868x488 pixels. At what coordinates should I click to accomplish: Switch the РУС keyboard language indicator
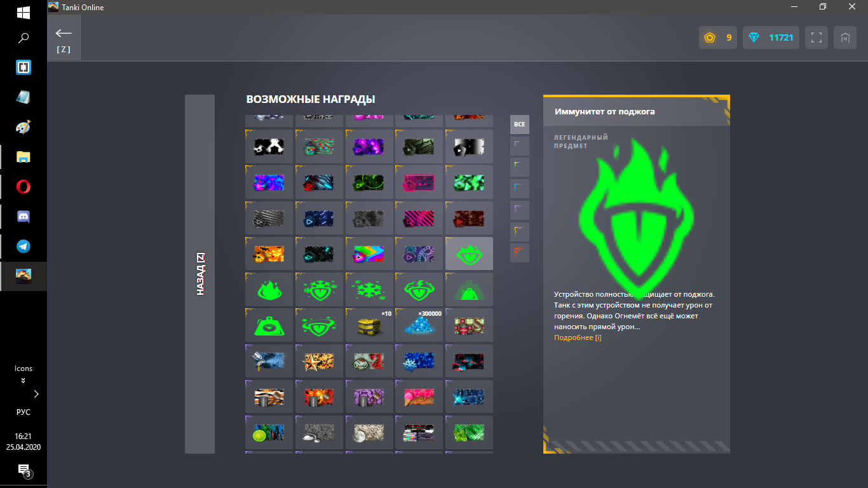click(x=24, y=412)
